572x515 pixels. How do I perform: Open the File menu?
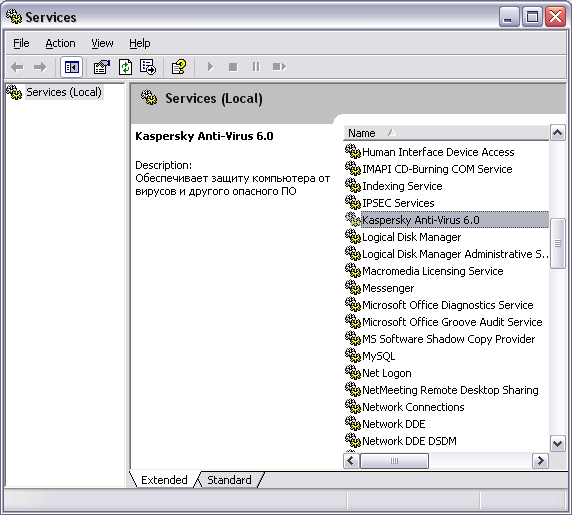click(21, 43)
